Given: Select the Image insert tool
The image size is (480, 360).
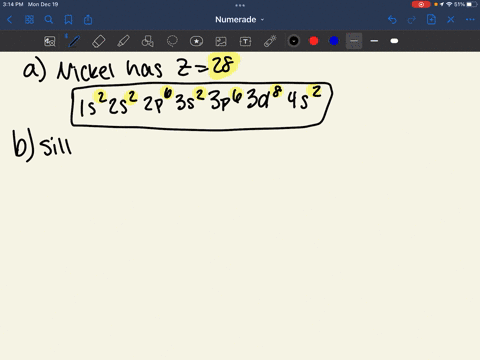Looking at the screenshot, I should coord(221,41).
